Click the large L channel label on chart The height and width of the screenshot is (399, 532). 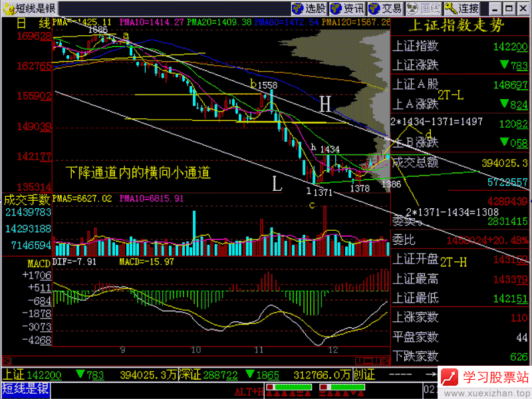pyautogui.click(x=277, y=184)
